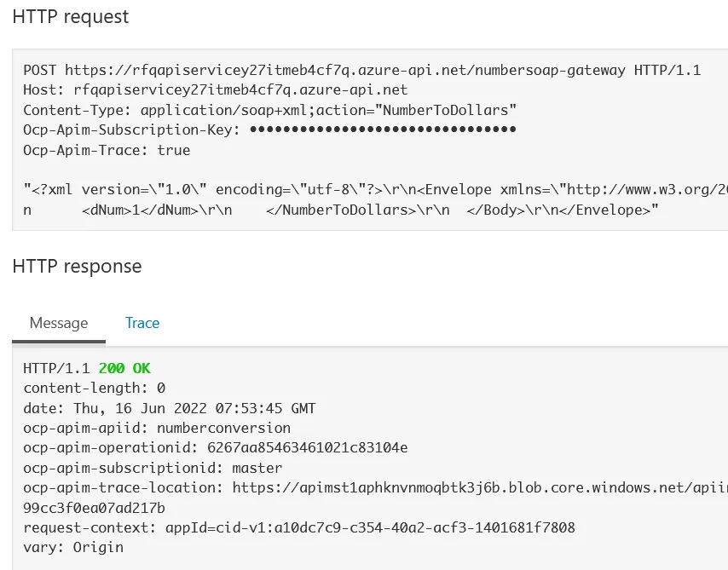Click the ocp-apim-operationid header line
The height and width of the screenshot is (570, 728).
tap(215, 447)
